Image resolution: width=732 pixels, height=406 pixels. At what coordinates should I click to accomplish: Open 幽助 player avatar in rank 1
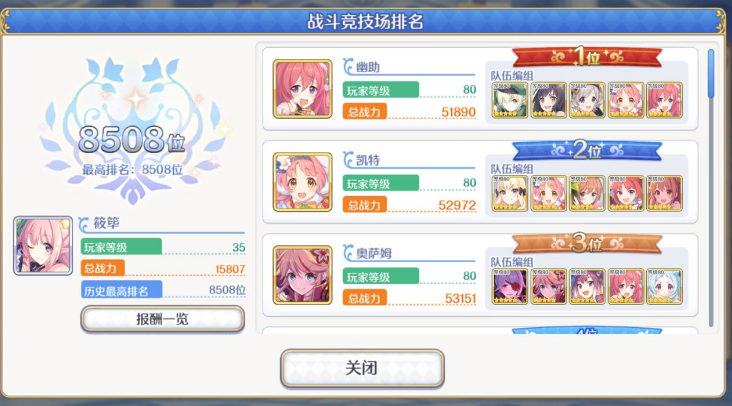click(303, 89)
